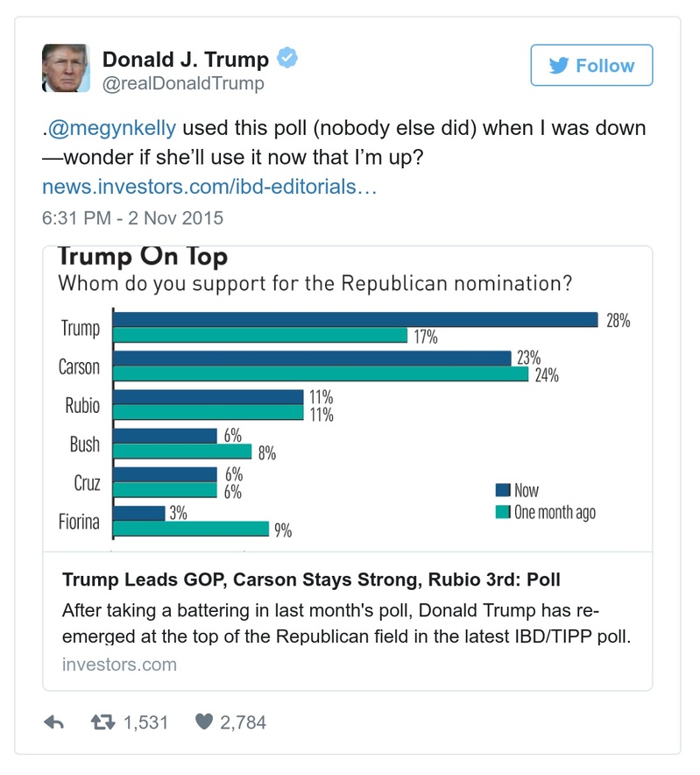This screenshot has height=775, width=700.
Task: Click the retweet icon
Action: (x=104, y=722)
